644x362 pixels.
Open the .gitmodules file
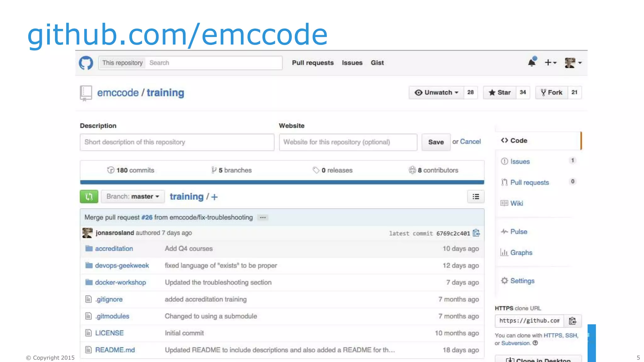[112, 316]
